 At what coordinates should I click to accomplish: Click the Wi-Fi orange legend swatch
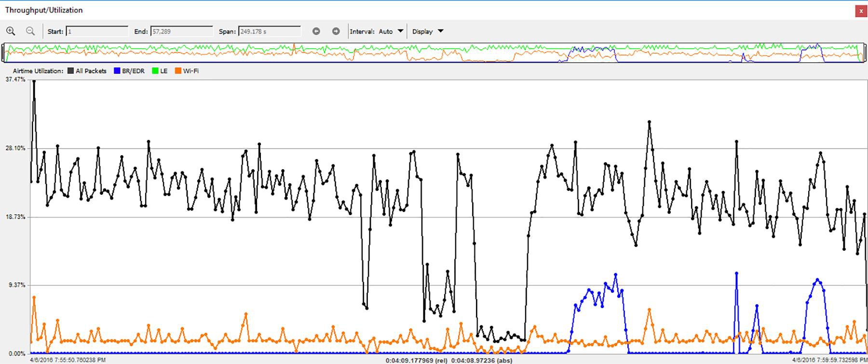(x=178, y=71)
